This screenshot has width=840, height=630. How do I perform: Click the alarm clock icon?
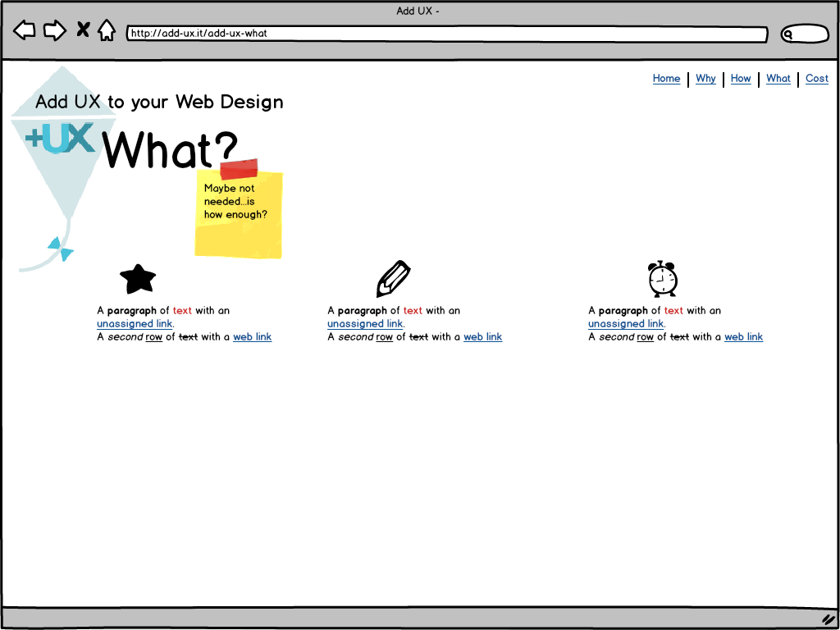663,279
